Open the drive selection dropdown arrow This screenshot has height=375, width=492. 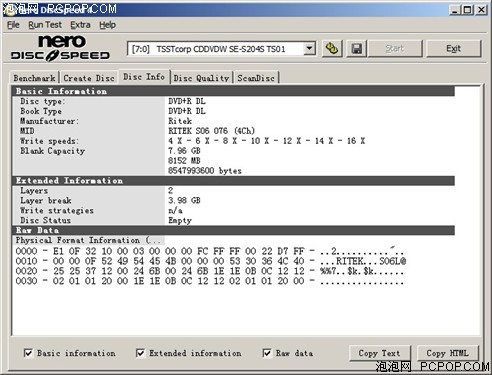point(310,49)
